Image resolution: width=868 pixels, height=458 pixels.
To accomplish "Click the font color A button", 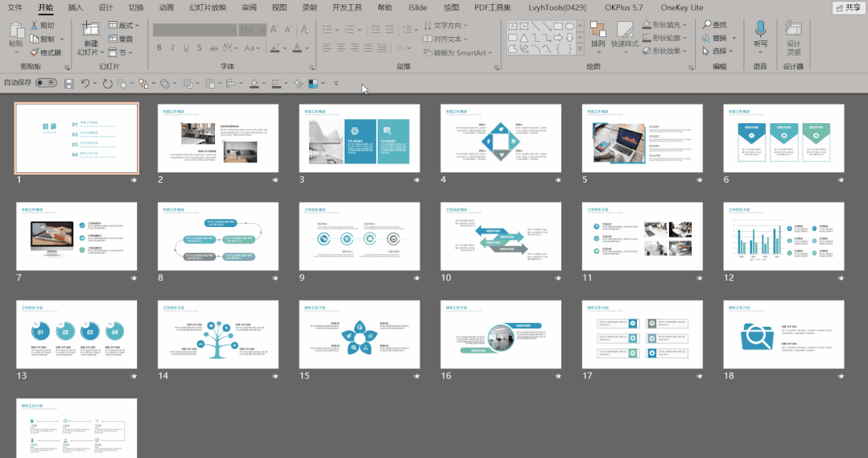I will click(x=297, y=48).
